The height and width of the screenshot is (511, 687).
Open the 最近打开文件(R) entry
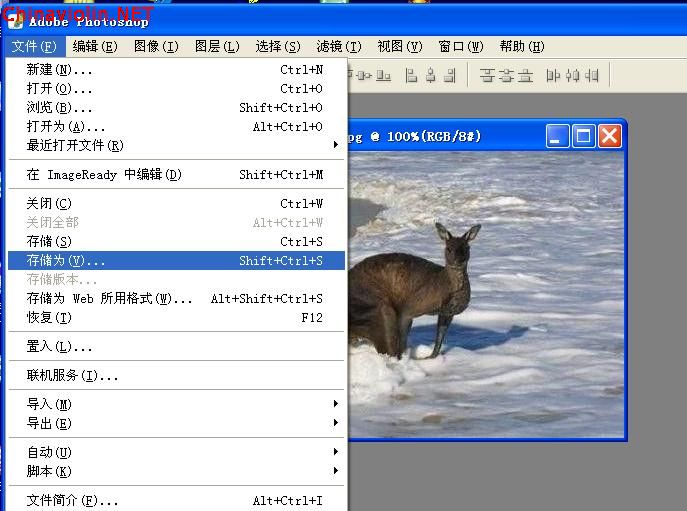pos(176,145)
